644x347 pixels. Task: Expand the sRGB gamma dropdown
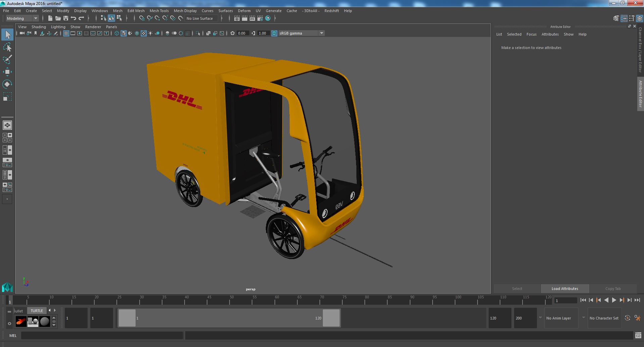(x=321, y=33)
